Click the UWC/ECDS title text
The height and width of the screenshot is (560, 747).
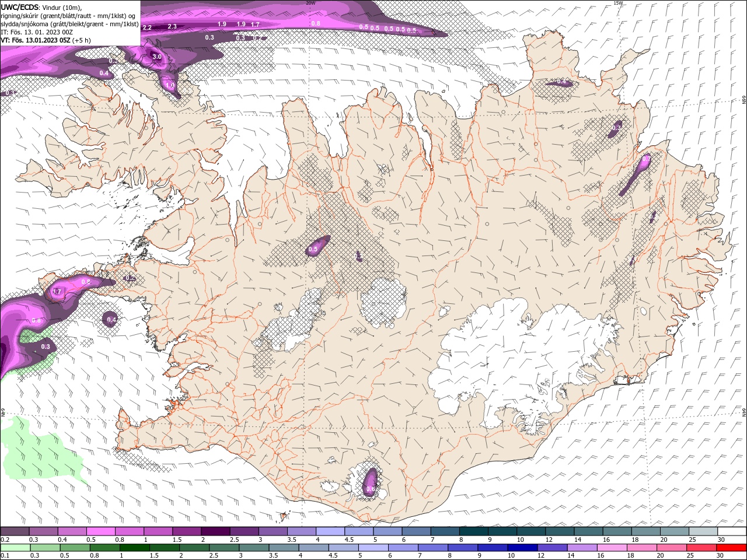(20, 7)
